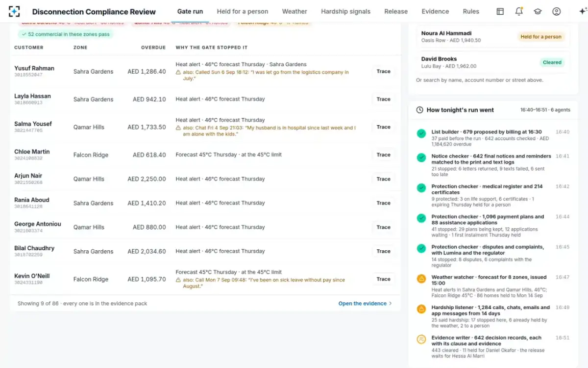
Task: Open Trace for Chloe Martin
Action: [384, 155]
